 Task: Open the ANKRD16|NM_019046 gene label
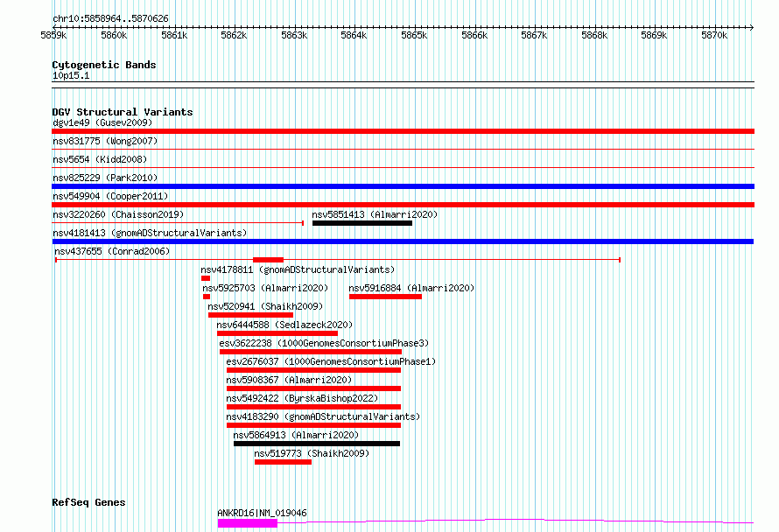(x=262, y=513)
